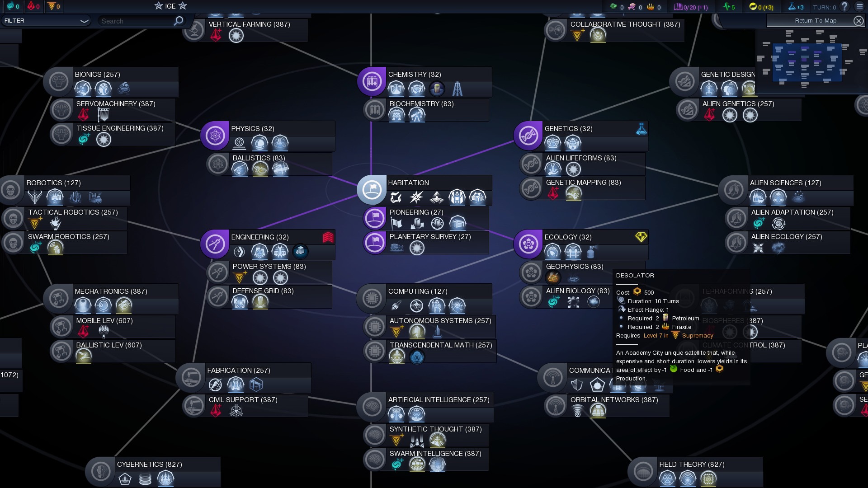Viewport: 868px width, 488px height.
Task: Select Artificial Intelligence (257) node
Action: click(x=438, y=400)
